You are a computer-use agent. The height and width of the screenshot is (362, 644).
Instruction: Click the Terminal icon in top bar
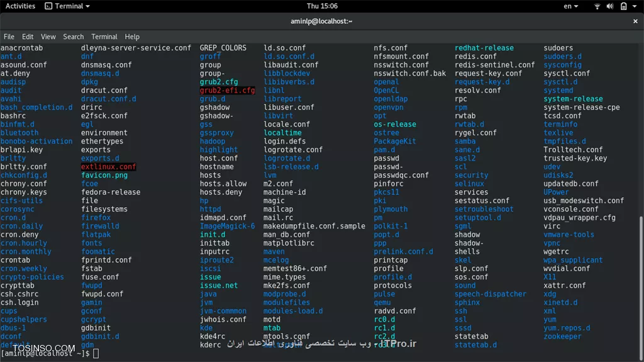point(48,6)
